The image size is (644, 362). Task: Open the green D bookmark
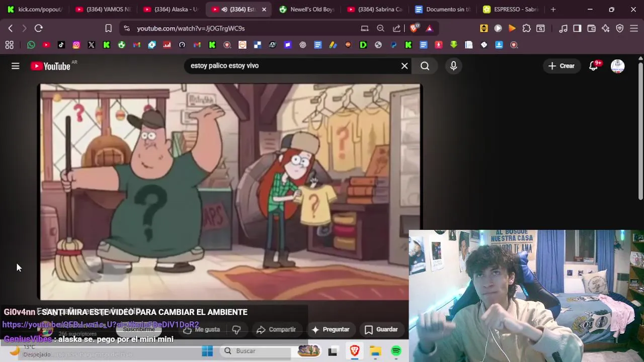(363, 45)
